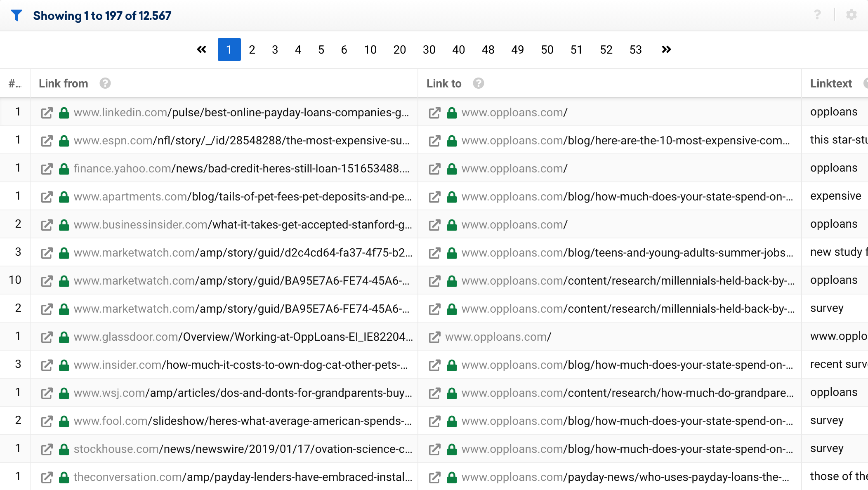This screenshot has height=490, width=868.
Task: Go to page 49
Action: [518, 49]
